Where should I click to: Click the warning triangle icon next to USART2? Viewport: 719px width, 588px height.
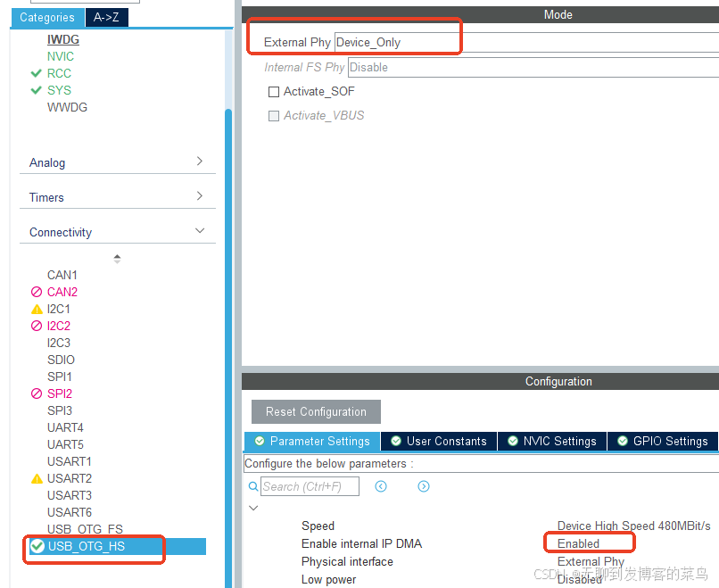(36, 478)
